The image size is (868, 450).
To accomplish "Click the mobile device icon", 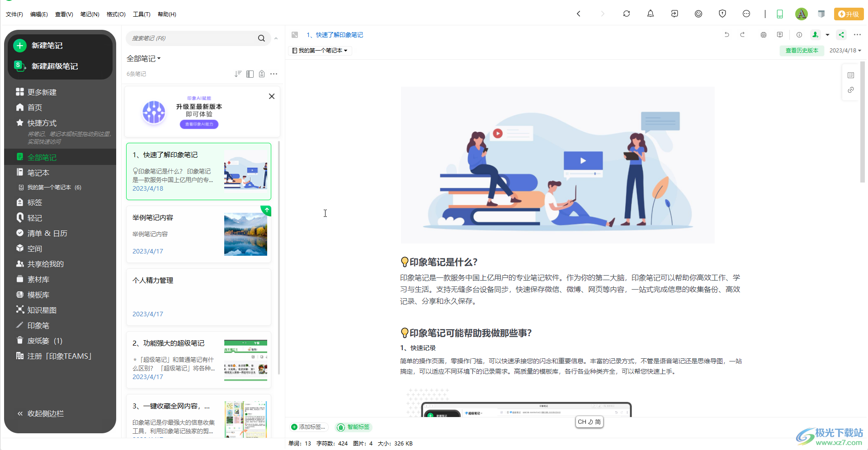I will click(780, 14).
